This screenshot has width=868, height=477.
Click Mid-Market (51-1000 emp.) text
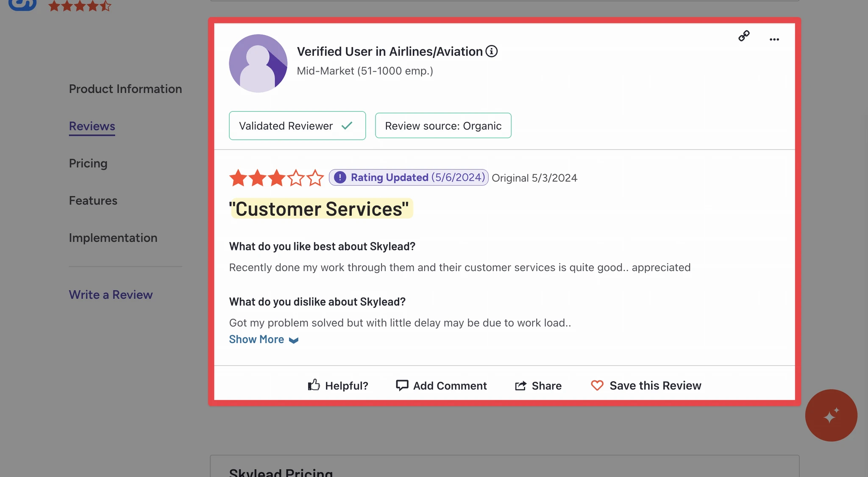pyautogui.click(x=365, y=71)
